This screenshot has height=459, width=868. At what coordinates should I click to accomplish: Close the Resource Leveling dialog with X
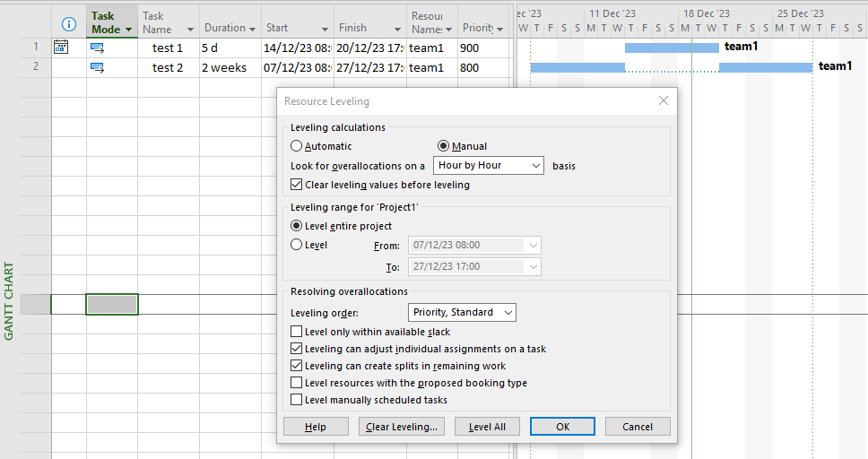[x=664, y=100]
